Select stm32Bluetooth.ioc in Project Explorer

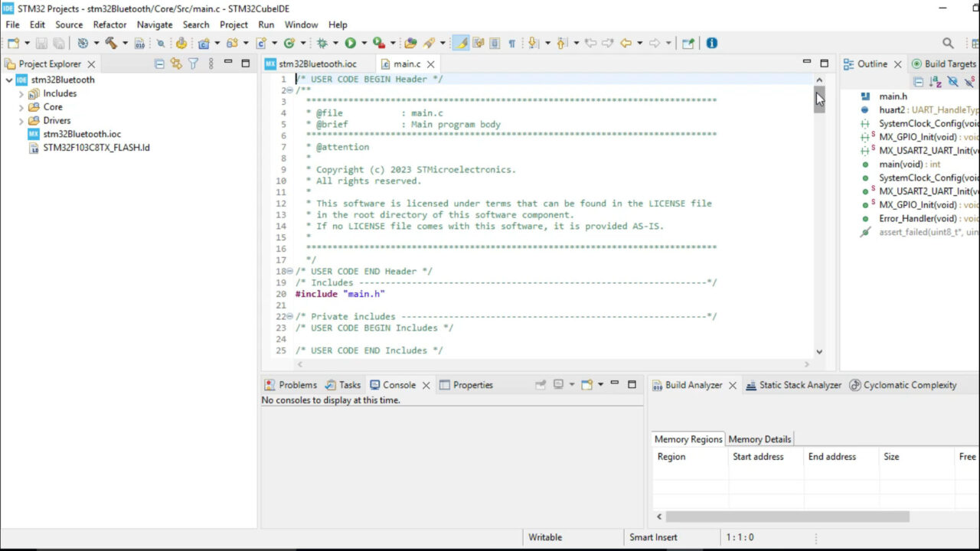(x=74, y=134)
